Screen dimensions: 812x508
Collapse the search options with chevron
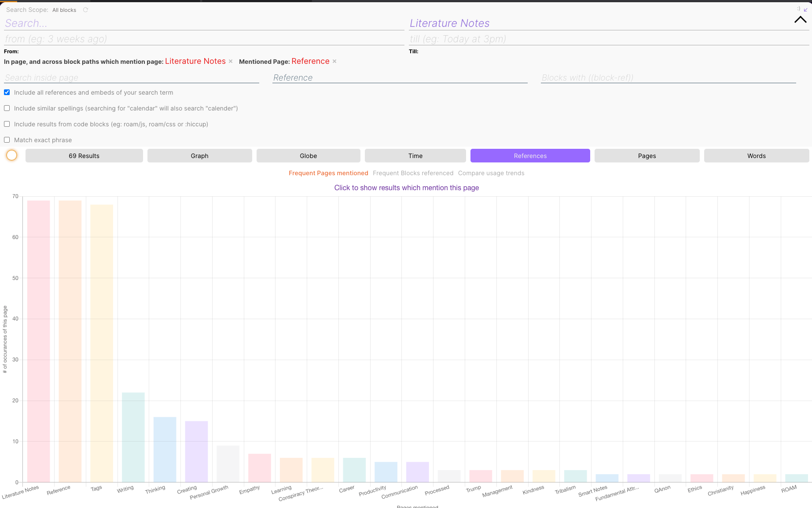point(800,20)
